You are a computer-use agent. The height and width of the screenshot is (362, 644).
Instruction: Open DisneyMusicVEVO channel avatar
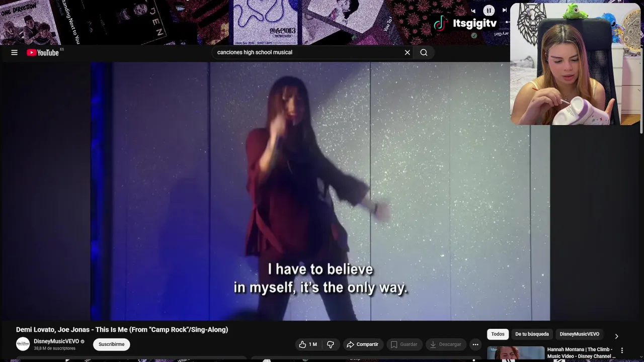click(x=23, y=344)
